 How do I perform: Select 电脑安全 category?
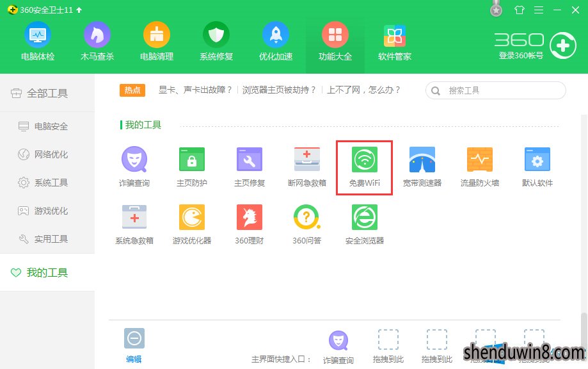47,126
